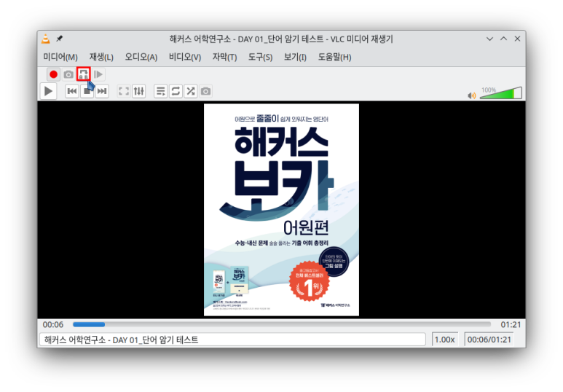Click total duration label 01:21
Screen dimensions: 563x392
tap(511, 324)
